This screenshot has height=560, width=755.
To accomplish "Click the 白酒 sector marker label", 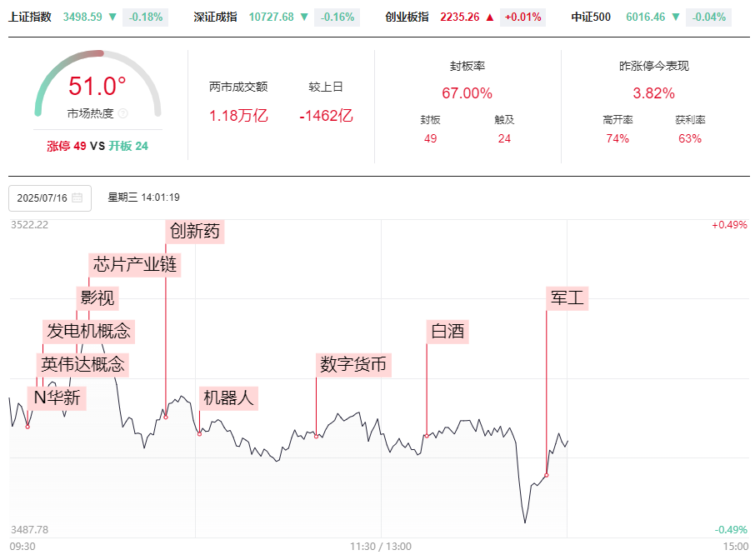I will pos(447,332).
